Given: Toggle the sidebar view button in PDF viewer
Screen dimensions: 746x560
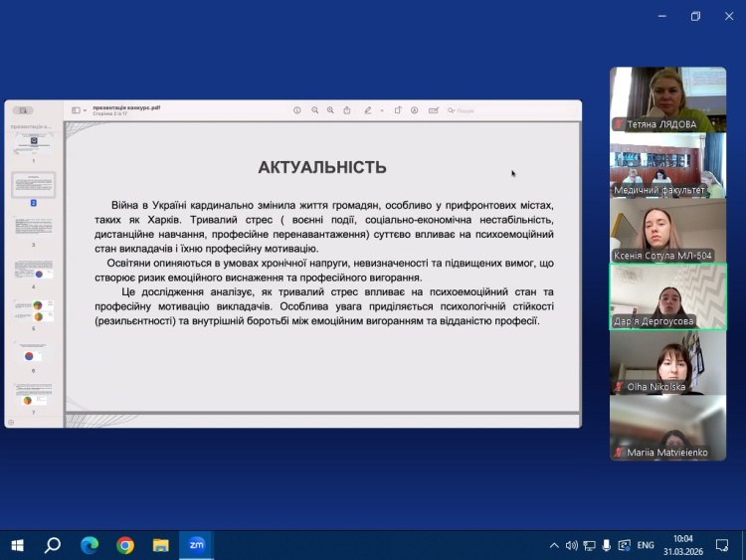Looking at the screenshot, I should click(x=77, y=110).
